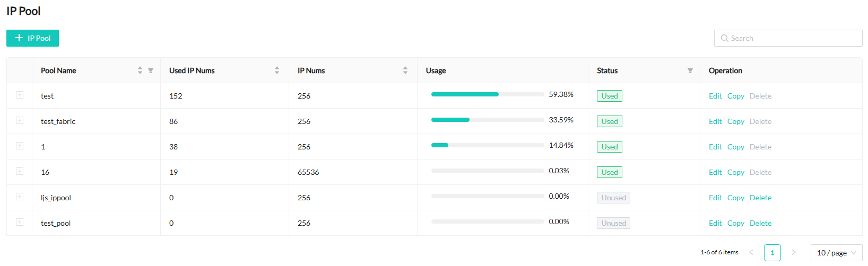Copy the 'test_fabric' pool
The image size is (868, 266).
[x=735, y=121]
